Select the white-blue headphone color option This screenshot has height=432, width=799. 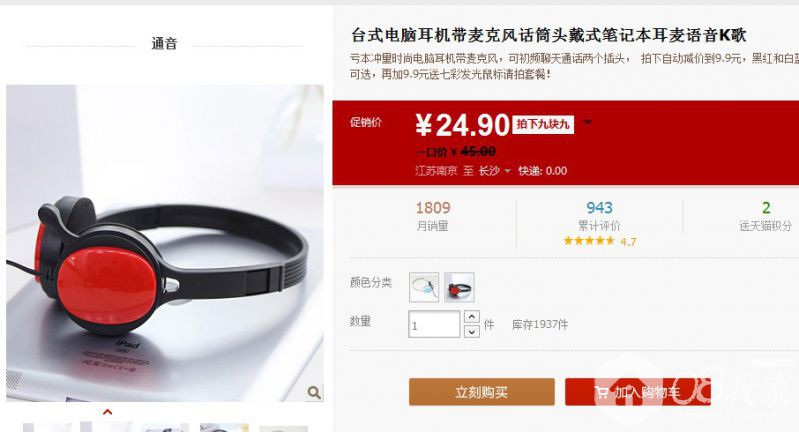point(424,287)
